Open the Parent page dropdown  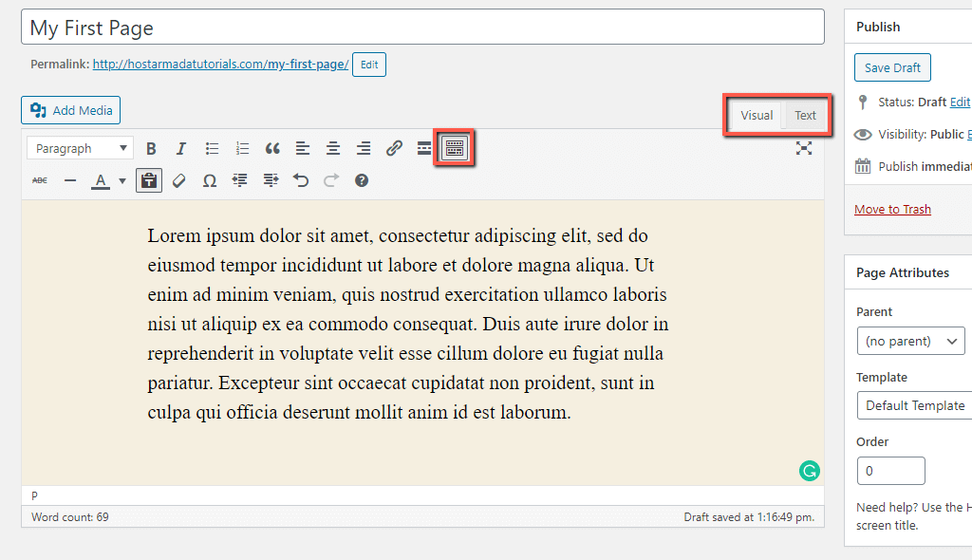(x=910, y=341)
